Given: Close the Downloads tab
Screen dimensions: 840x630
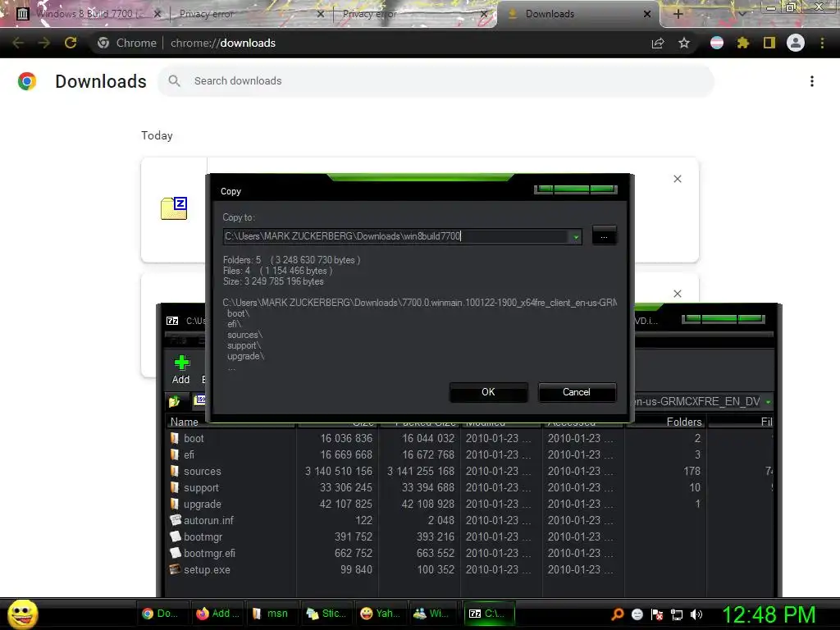Looking at the screenshot, I should (647, 14).
